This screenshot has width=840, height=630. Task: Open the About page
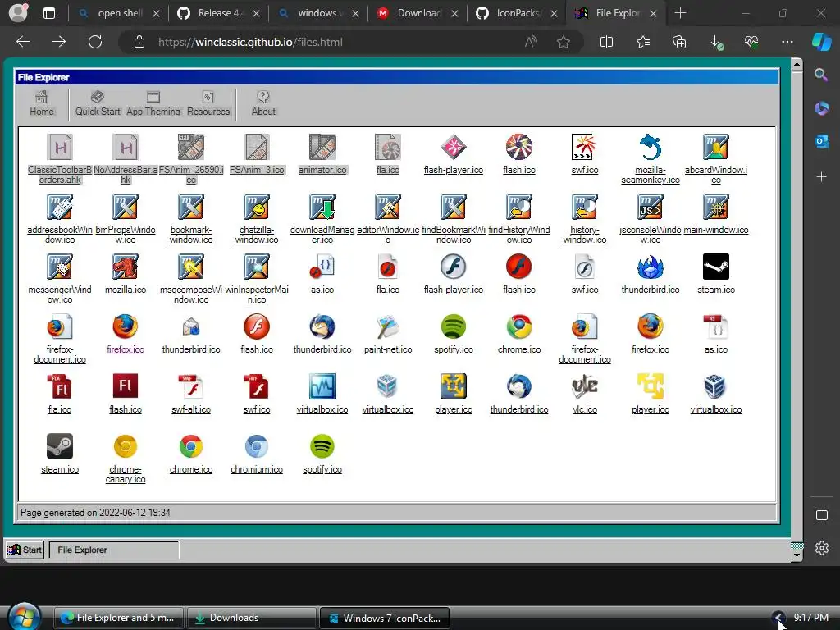coord(263,103)
